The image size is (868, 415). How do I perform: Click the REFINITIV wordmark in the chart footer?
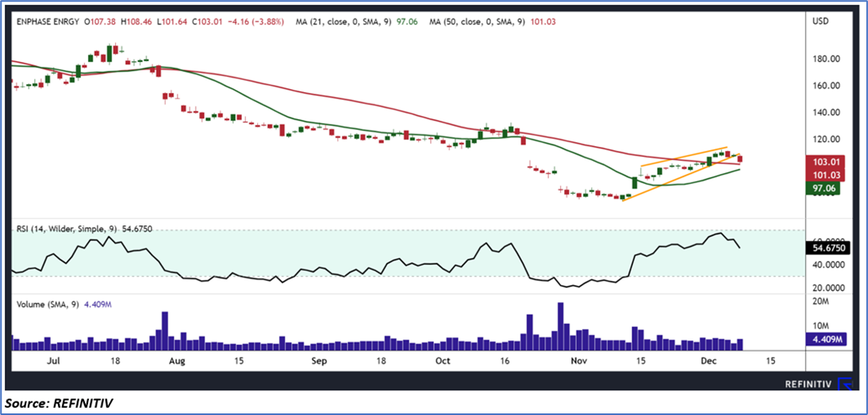point(808,383)
